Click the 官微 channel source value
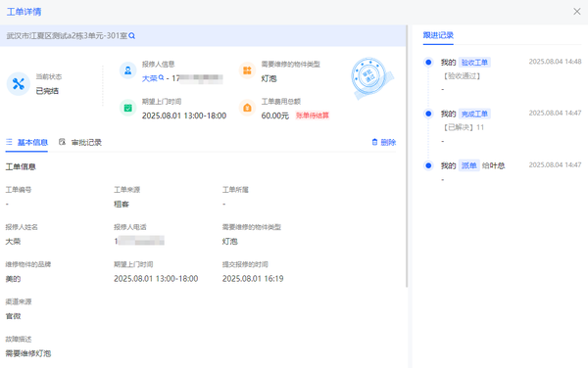Image resolution: width=588 pixels, height=368 pixels. pyautogui.click(x=13, y=316)
